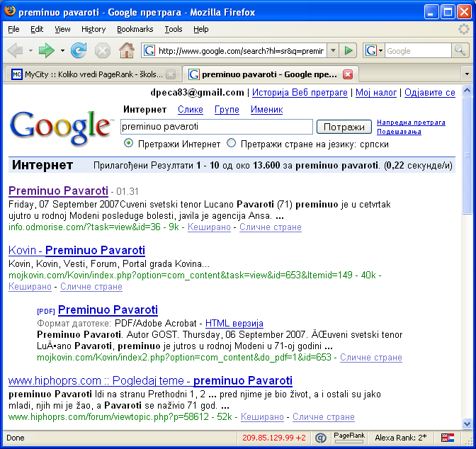
Task: Open the Back button history dropdown arrow
Action: coord(30,51)
